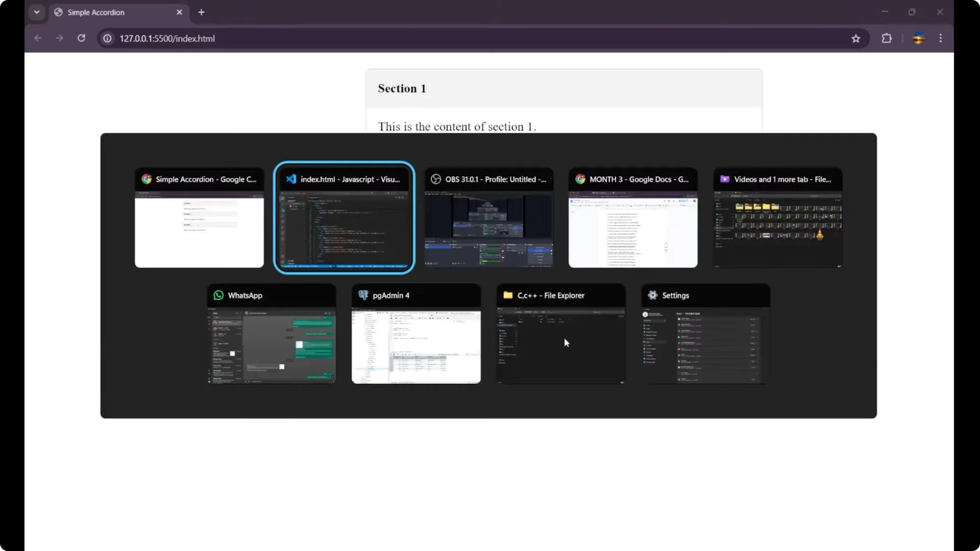Viewport: 980px width, 551px height.
Task: Click the site information icon in the address bar
Action: (107, 38)
